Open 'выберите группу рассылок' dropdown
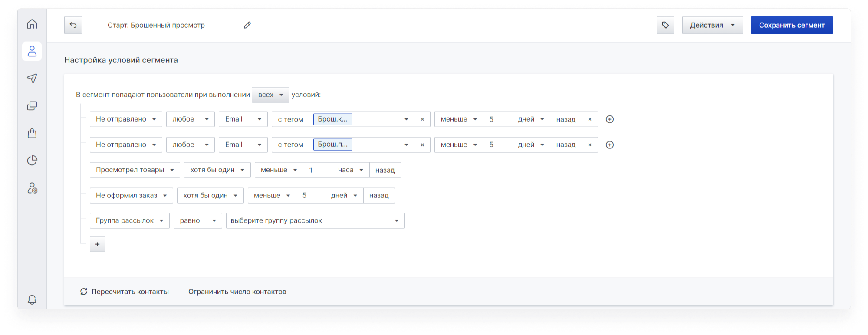The width and height of the screenshot is (868, 335). [316, 221]
